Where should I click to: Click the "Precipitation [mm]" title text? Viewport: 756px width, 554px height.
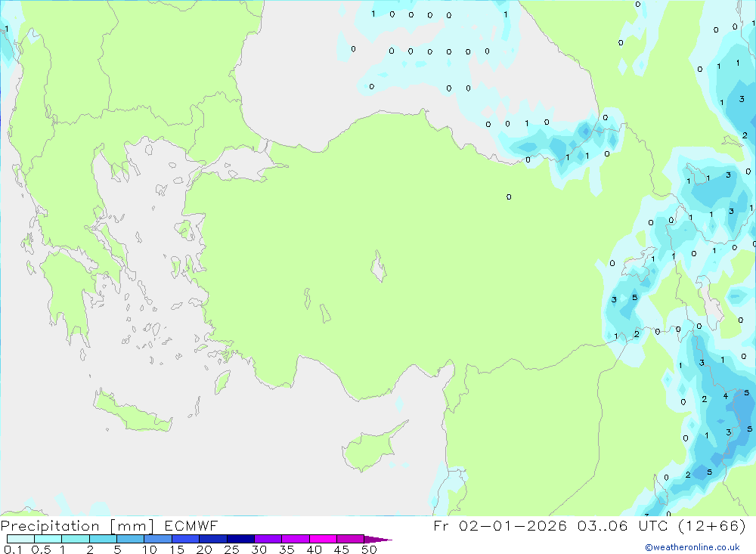(x=77, y=525)
